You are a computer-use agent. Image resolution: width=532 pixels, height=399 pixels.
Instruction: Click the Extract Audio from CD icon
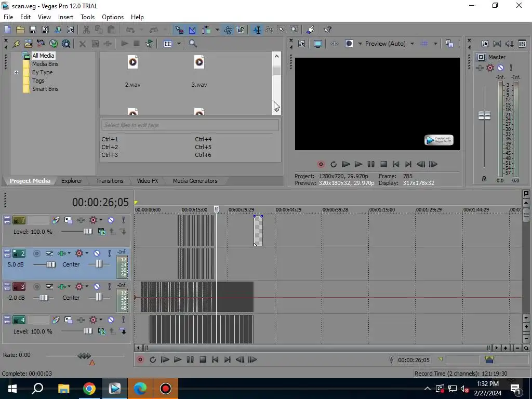[x=54, y=44]
